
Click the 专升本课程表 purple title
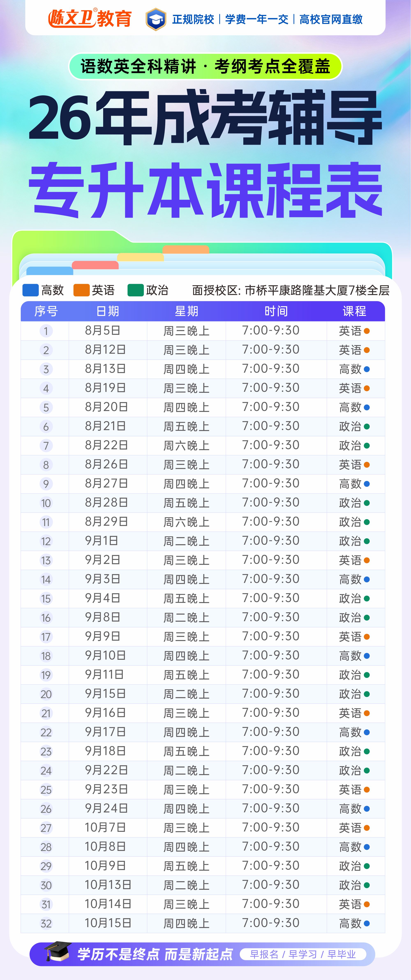(x=205, y=190)
